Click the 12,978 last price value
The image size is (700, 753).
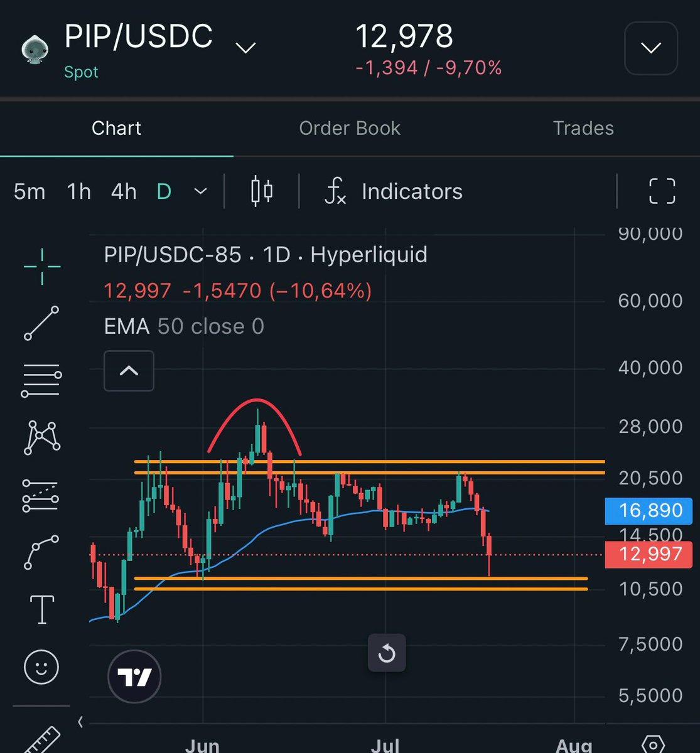(x=404, y=36)
